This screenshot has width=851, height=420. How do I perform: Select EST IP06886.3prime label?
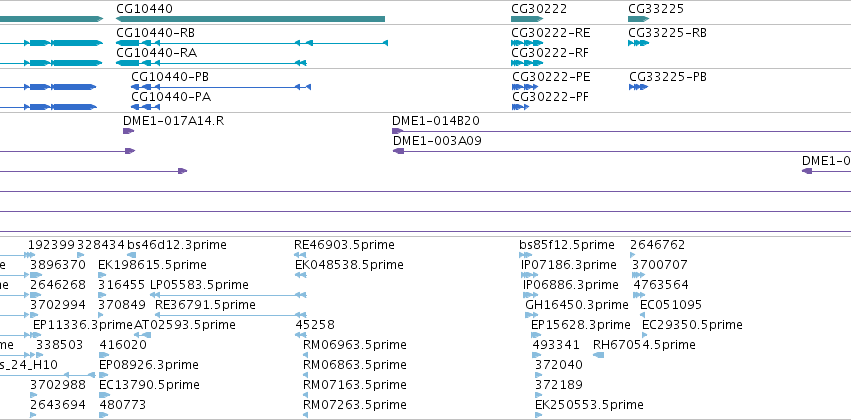pyautogui.click(x=571, y=284)
